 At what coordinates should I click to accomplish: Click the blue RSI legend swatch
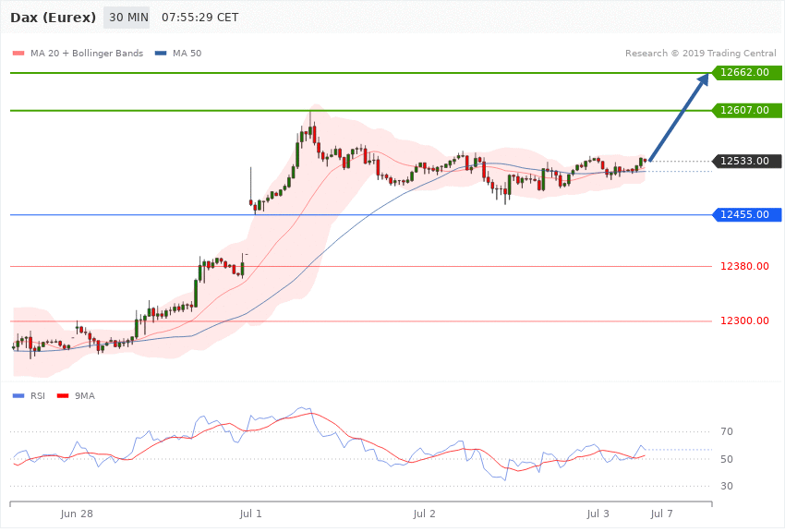[x=18, y=396]
